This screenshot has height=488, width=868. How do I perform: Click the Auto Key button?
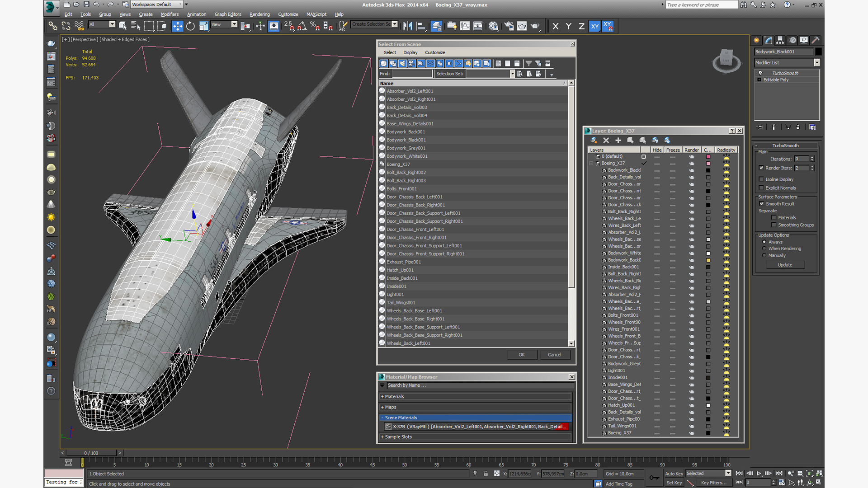pyautogui.click(x=674, y=474)
